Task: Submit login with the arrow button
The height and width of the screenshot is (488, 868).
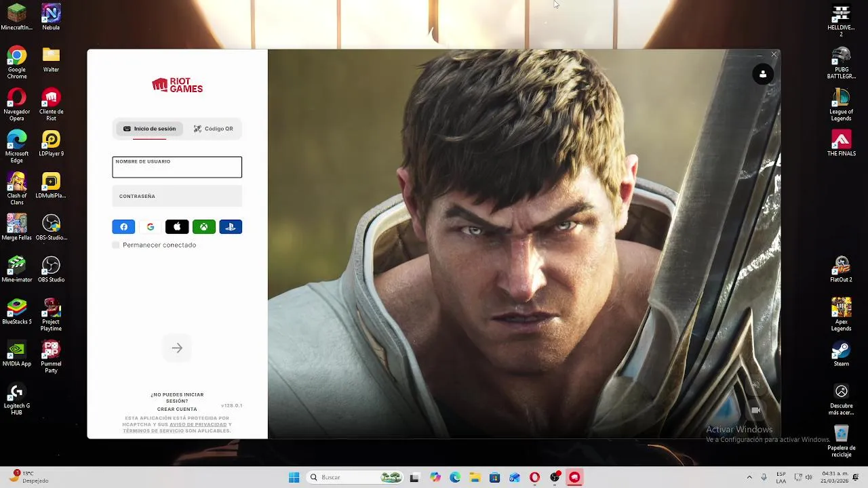Action: [x=177, y=348]
